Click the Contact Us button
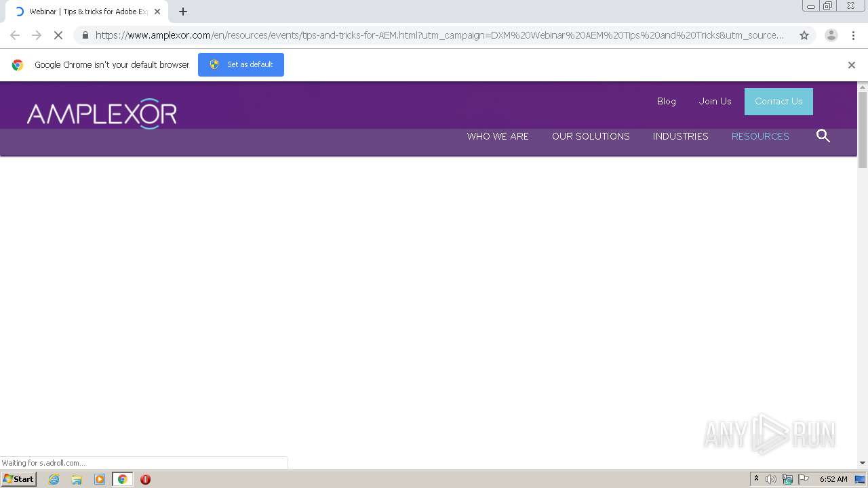 click(778, 102)
